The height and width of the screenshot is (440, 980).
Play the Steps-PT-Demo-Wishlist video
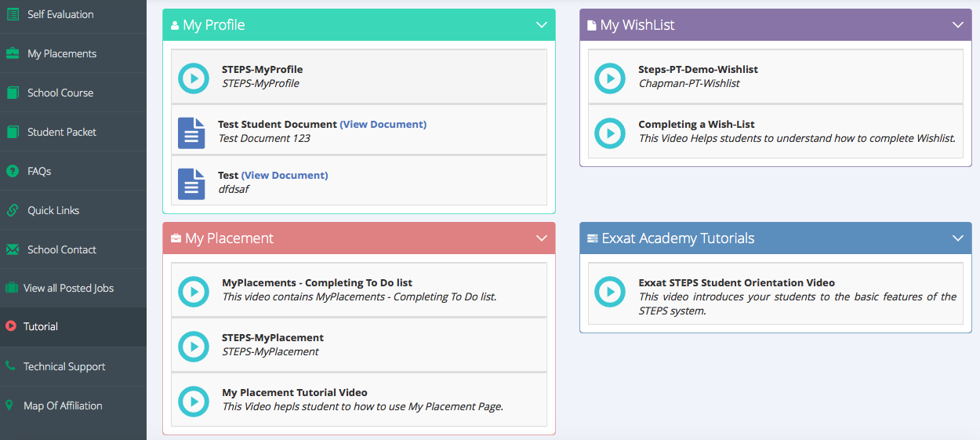610,78
